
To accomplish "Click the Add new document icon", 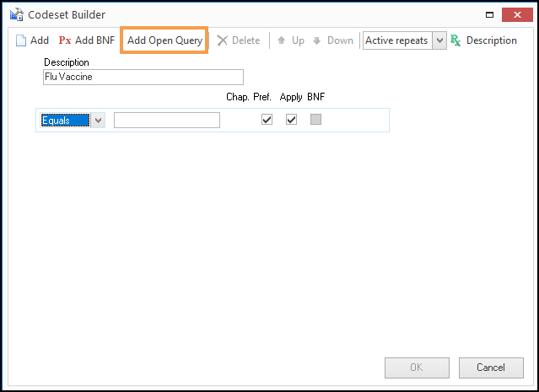I will point(21,40).
